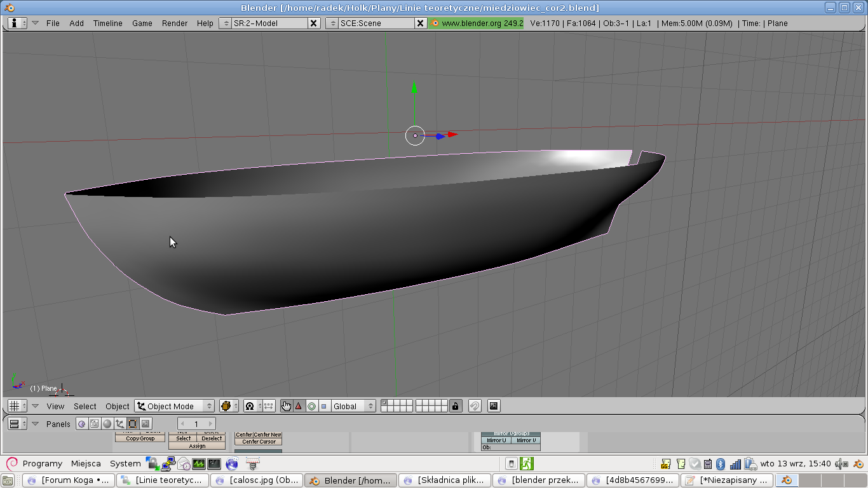
Task: Click the SR:2-Model screen name field
Action: [x=269, y=23]
